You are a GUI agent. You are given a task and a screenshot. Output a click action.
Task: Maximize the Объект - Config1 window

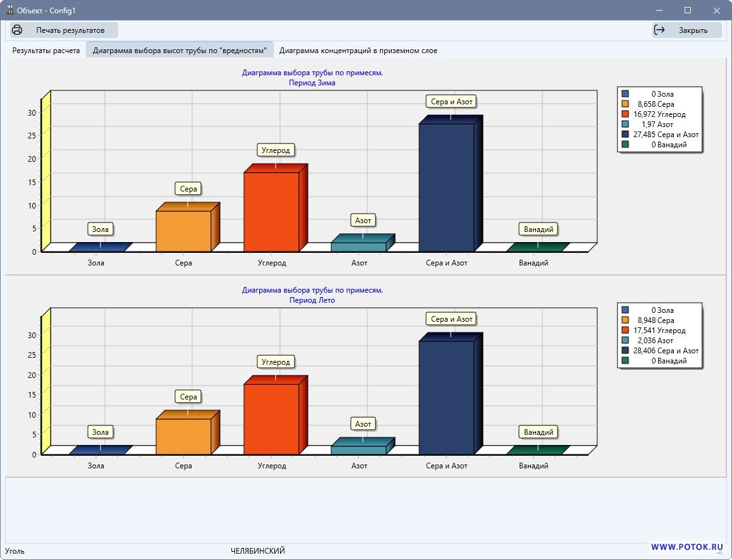click(x=688, y=10)
